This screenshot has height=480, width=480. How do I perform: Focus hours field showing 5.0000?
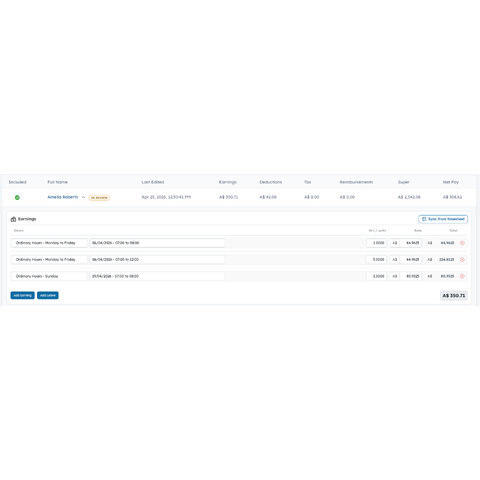tap(376, 260)
